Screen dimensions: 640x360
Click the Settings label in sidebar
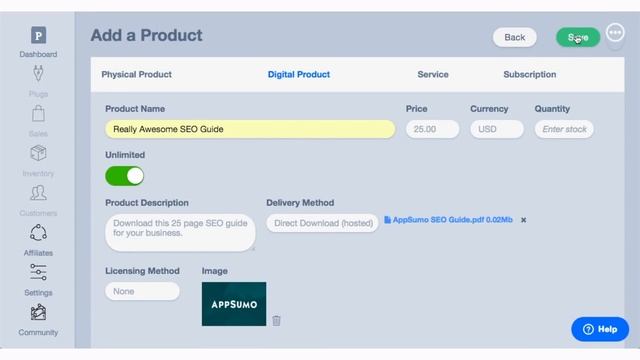(x=38, y=293)
